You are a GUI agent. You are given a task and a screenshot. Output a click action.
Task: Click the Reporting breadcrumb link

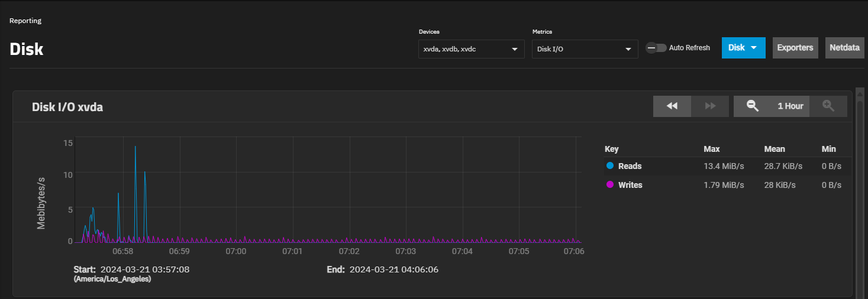click(x=25, y=21)
